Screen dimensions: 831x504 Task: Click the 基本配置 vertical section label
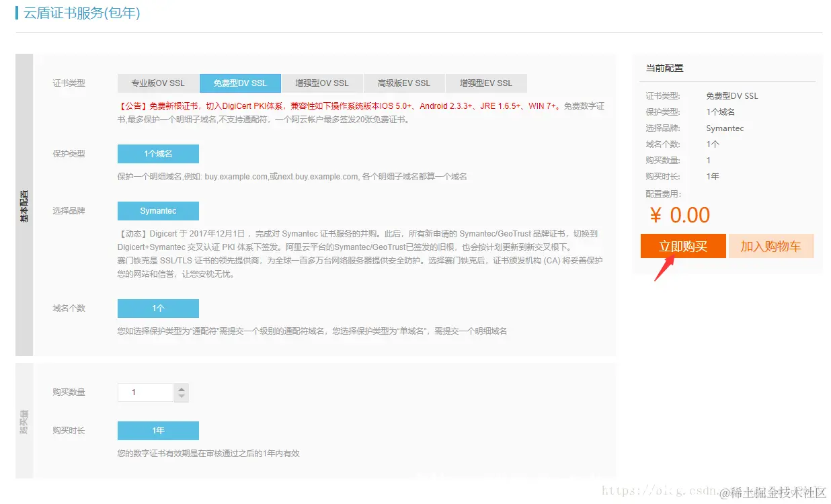(24, 206)
